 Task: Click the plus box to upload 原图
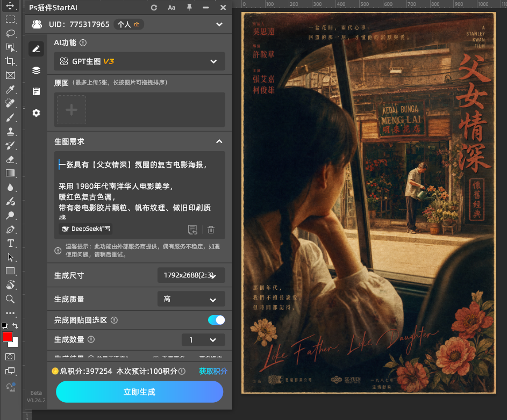(72, 110)
